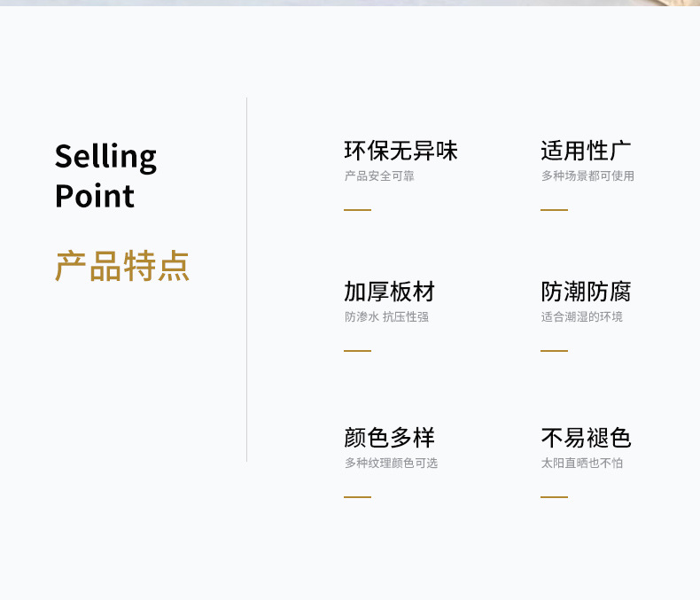Click the "防渗水 抗压性强" subtitle

click(386, 317)
